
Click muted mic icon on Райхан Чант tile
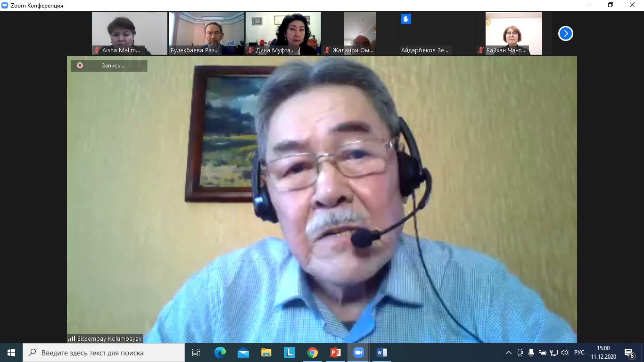point(481,50)
